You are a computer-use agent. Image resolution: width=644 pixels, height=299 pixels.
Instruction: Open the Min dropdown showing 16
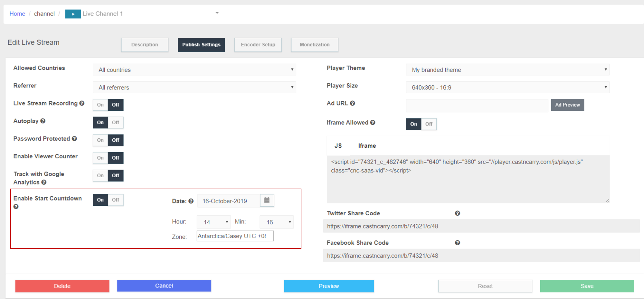[277, 222]
